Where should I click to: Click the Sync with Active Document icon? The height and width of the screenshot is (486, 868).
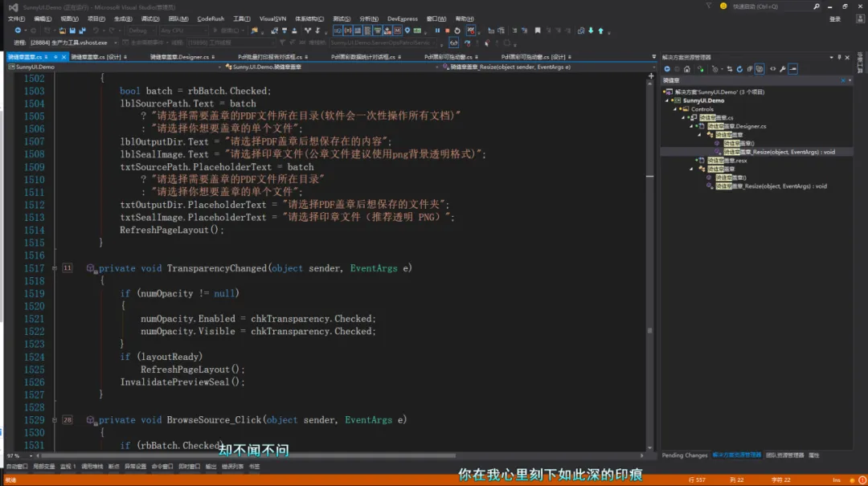730,69
